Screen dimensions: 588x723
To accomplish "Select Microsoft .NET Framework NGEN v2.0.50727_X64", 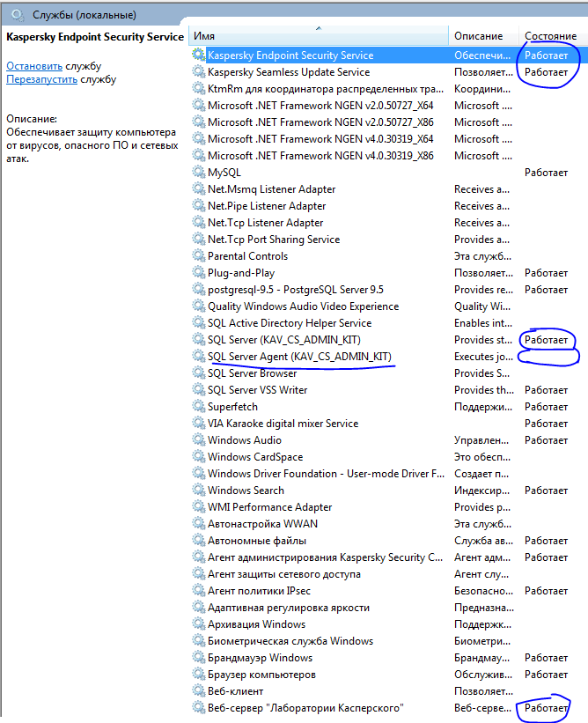I will pos(320,105).
